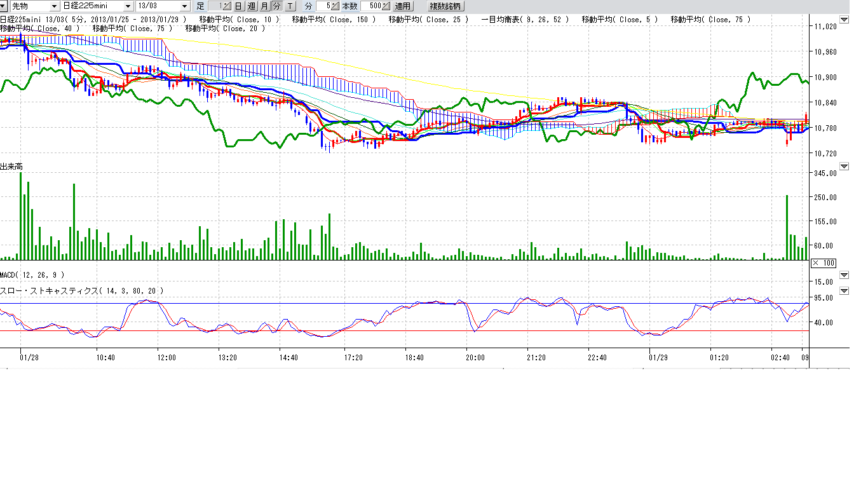The width and height of the screenshot is (868, 488).
Task: Select the monthly (月) timeframe button
Action: pyautogui.click(x=264, y=6)
